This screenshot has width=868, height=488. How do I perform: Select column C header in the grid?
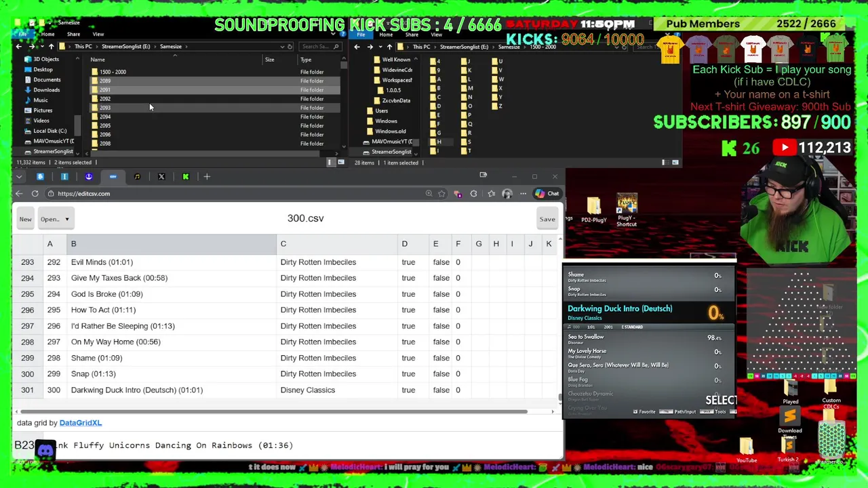pos(336,244)
